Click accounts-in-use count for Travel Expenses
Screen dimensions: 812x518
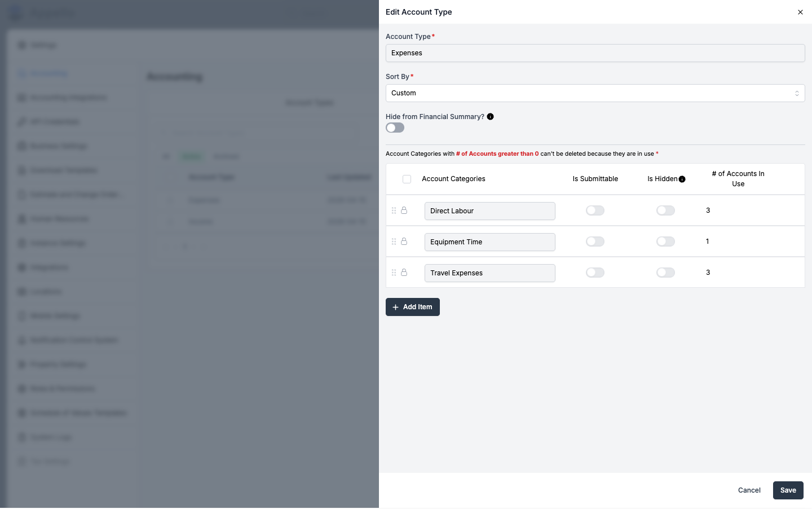pos(708,273)
